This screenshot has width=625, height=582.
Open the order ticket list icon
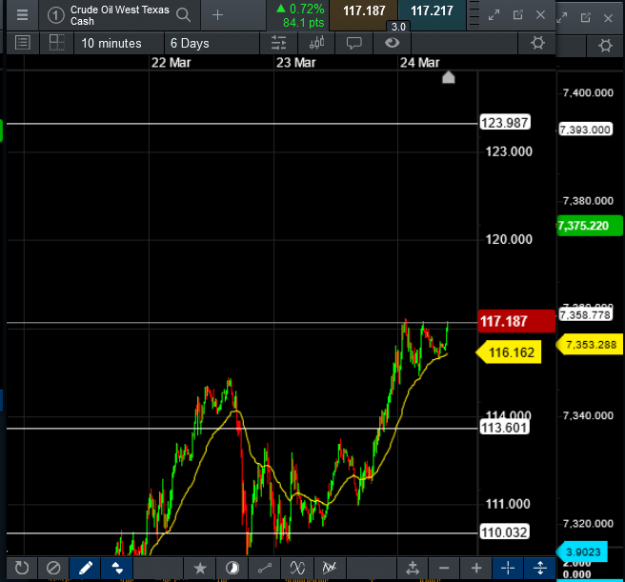point(22,43)
